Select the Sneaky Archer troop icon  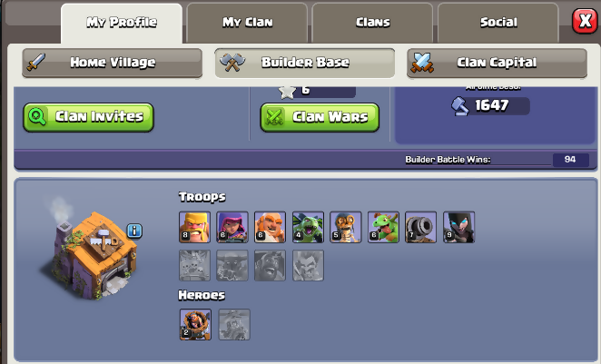tap(232, 227)
